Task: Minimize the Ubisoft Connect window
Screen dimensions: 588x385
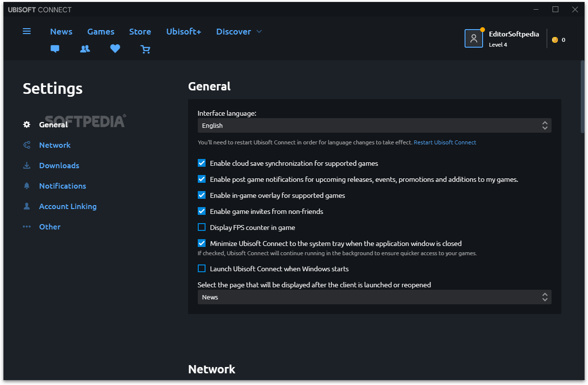Action: [x=536, y=9]
